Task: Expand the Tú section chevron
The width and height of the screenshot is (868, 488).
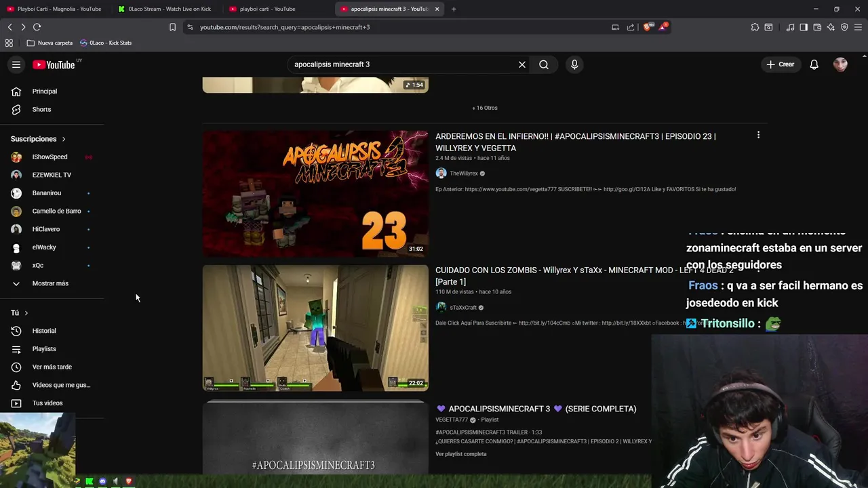Action: 26,313
